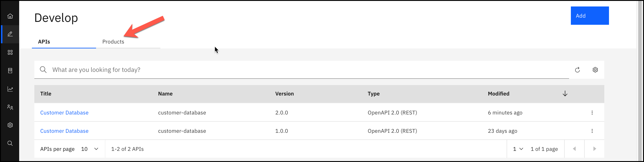Open the Home icon in sidebar
The height and width of the screenshot is (162, 644).
point(10,16)
